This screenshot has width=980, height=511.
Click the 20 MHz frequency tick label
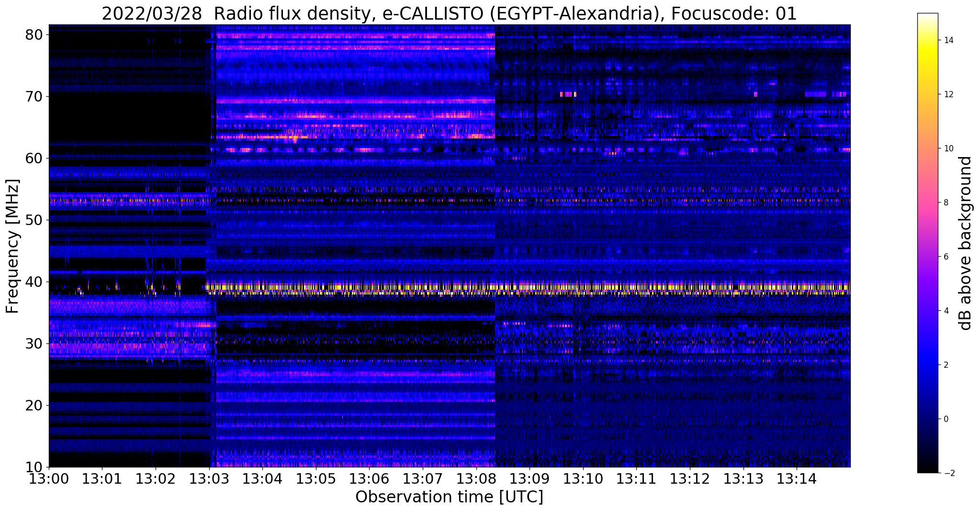34,405
